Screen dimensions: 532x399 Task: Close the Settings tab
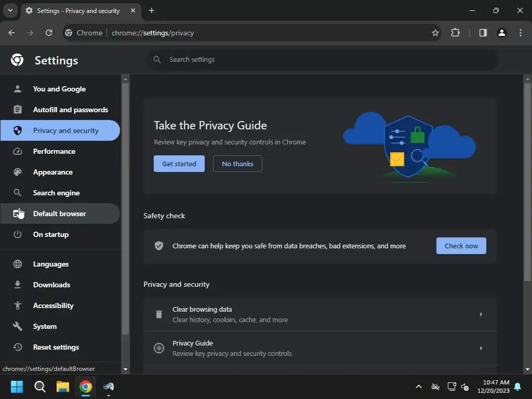(133, 10)
